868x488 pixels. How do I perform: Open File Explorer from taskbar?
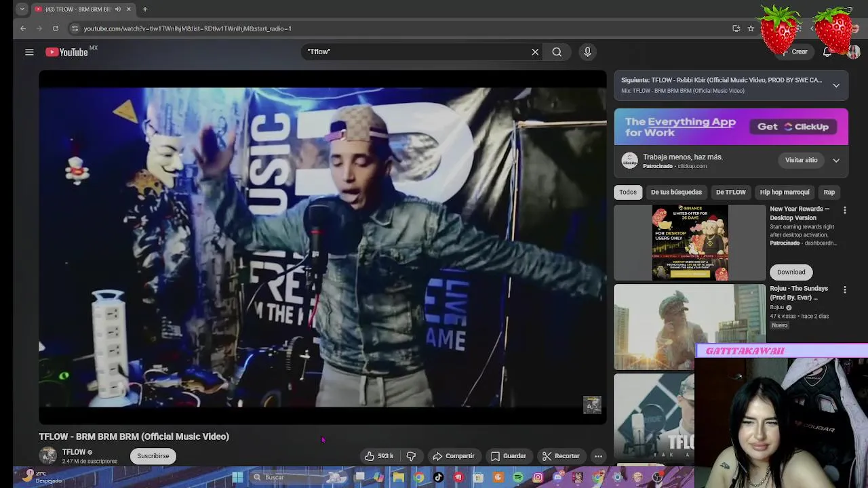399,478
